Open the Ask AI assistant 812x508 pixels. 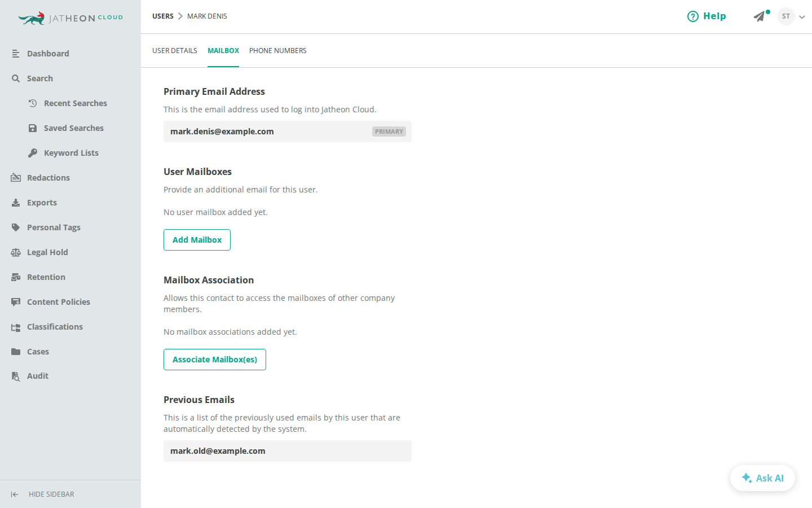[762, 478]
